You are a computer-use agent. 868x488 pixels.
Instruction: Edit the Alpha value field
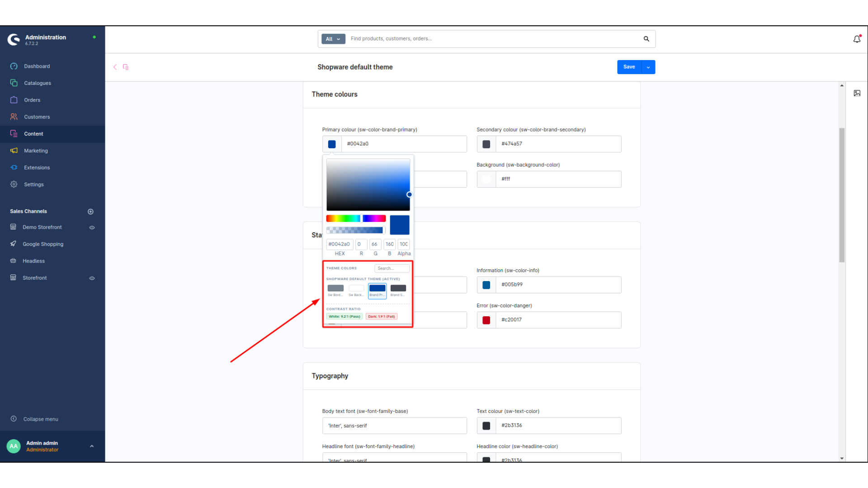point(404,244)
